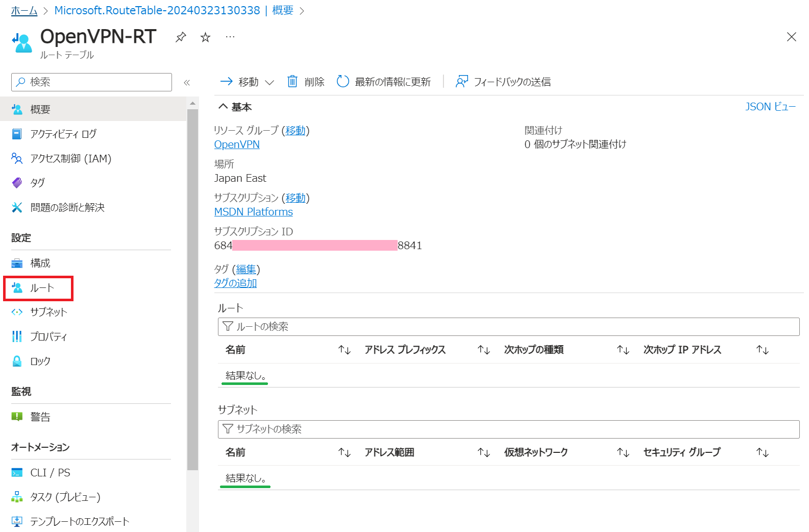Open the OpenVPN resource group link
This screenshot has height=532, width=809.
(237, 144)
